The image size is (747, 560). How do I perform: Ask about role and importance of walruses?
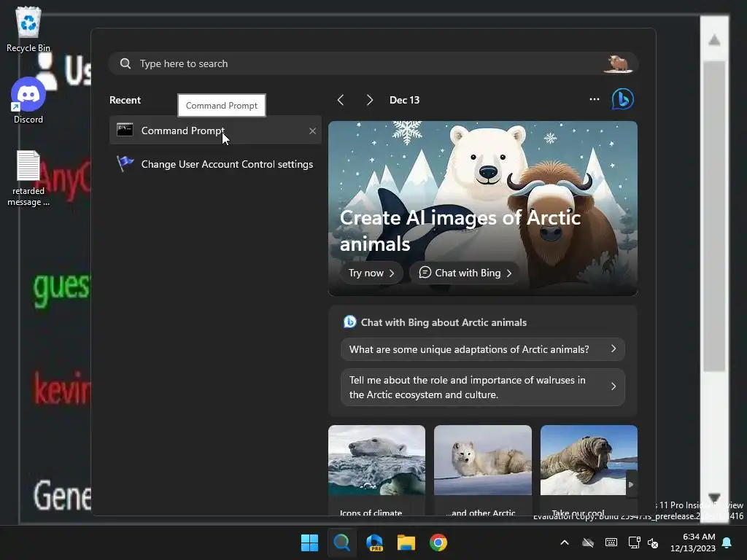point(483,387)
